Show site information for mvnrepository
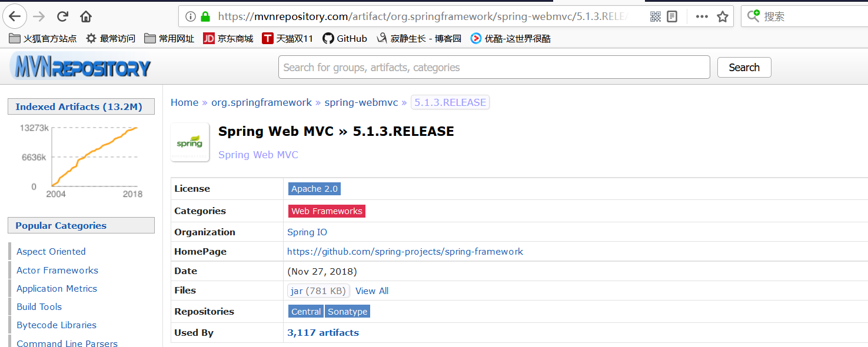 tap(191, 16)
